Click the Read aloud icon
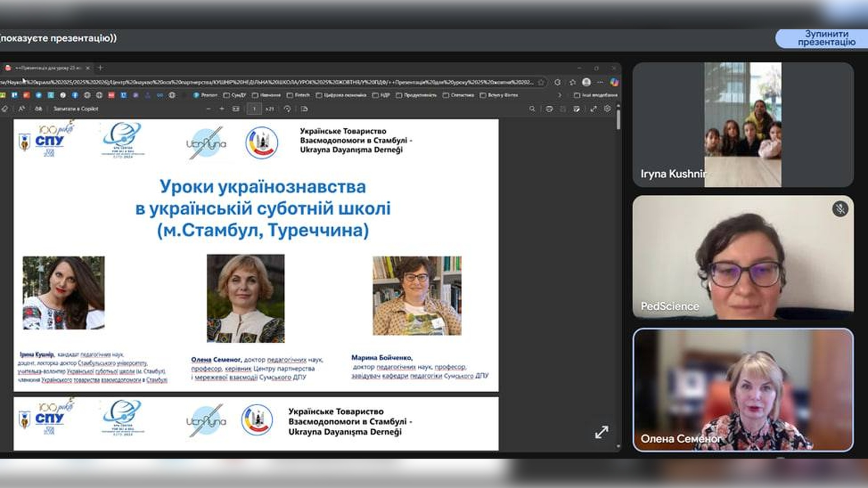 [22, 109]
